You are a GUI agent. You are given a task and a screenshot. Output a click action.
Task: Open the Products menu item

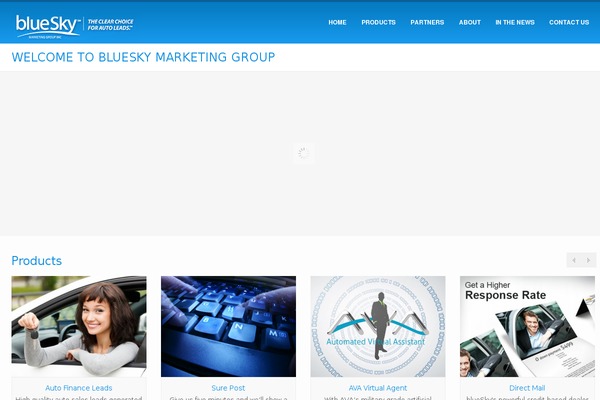[378, 23]
